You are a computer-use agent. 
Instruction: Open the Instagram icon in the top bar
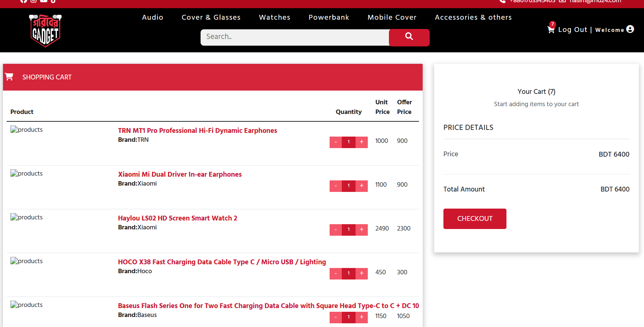click(33, 1)
